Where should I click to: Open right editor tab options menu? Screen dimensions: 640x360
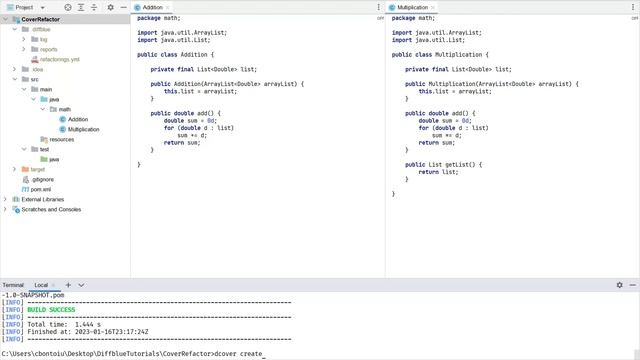click(633, 7)
